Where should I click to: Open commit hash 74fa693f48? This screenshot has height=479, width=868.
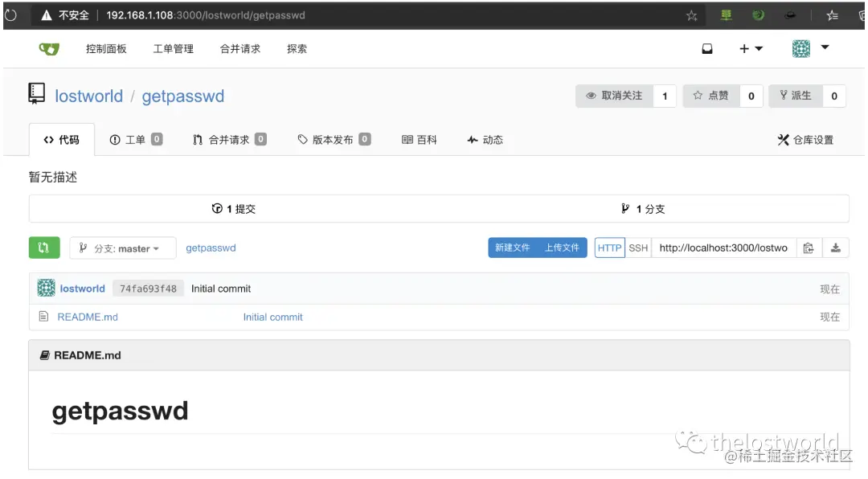click(x=148, y=289)
